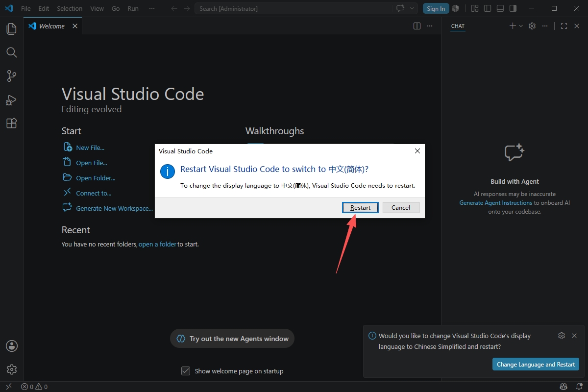
Task: Open the overflow menu ellipsis in menu bar
Action: pos(152,8)
